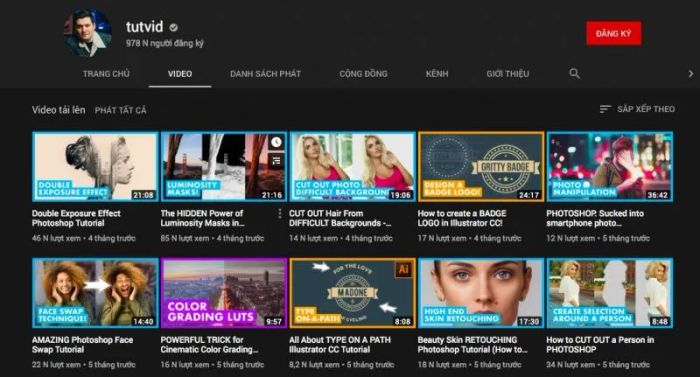Select the GIỚI THIỆU tab

[508, 74]
